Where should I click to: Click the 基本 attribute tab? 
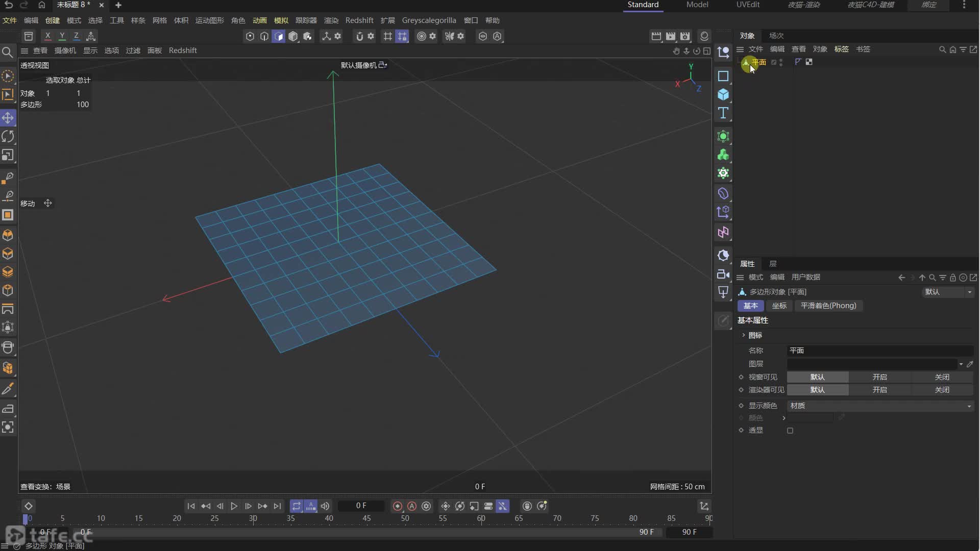pyautogui.click(x=750, y=306)
